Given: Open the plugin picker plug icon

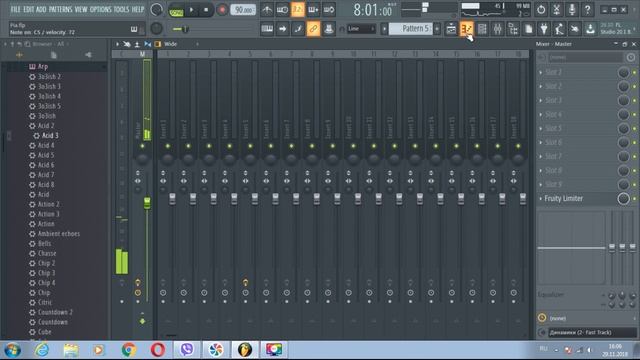Looking at the screenshot, I should coord(544,29).
